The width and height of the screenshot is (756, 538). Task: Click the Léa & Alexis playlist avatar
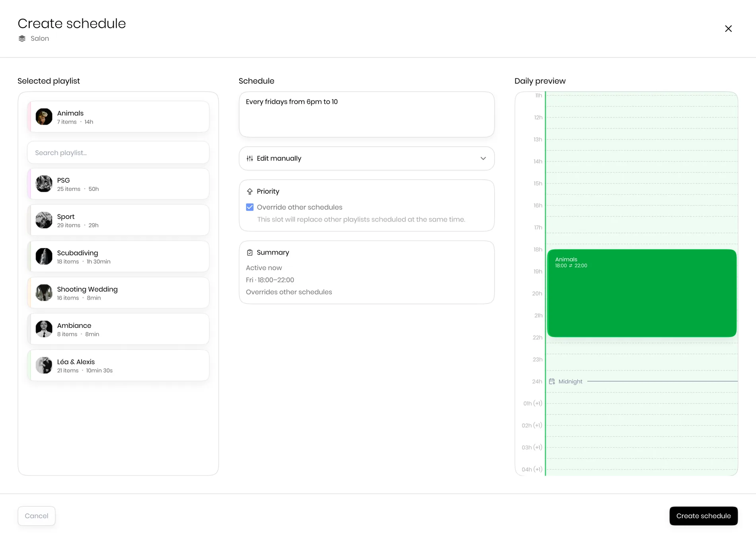(x=44, y=365)
